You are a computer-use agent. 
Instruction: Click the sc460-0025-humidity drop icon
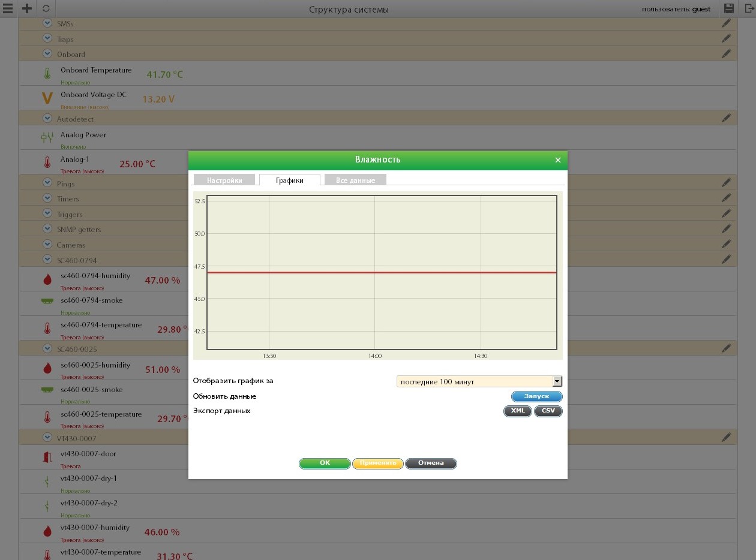[x=47, y=369]
